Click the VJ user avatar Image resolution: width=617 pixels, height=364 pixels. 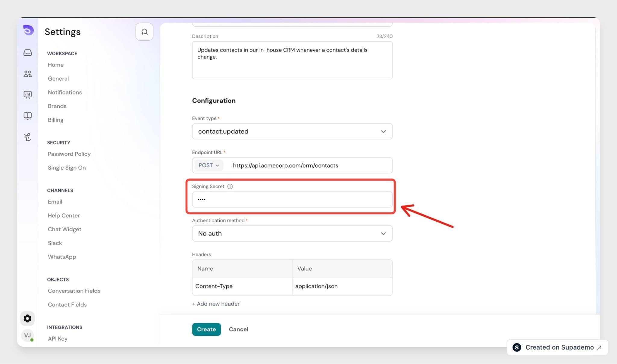(27, 335)
